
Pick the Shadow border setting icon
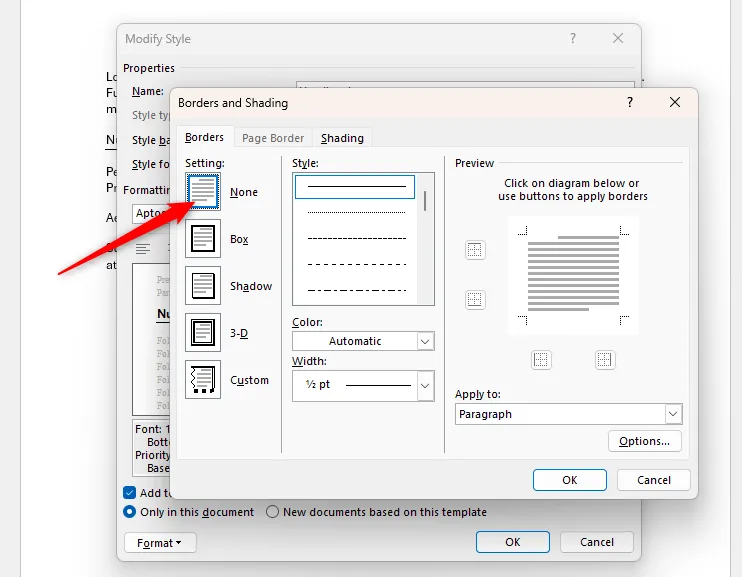click(x=203, y=286)
